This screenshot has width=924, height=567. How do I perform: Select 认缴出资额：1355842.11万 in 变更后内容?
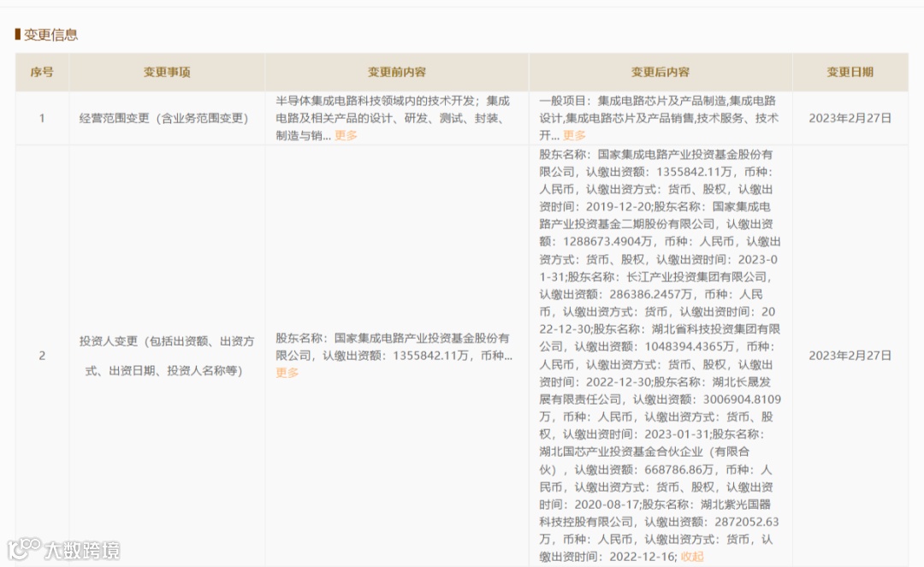(x=659, y=172)
